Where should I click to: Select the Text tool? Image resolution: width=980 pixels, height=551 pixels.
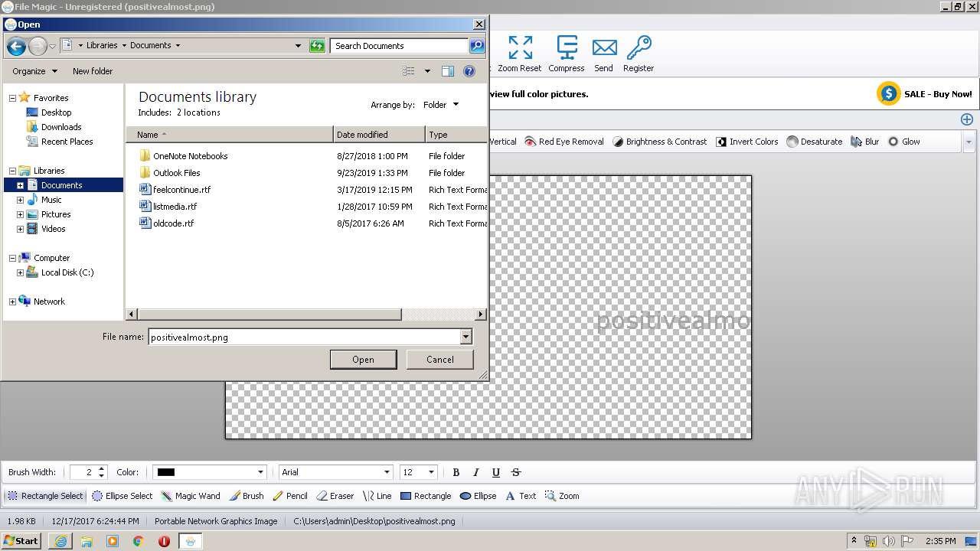click(x=521, y=496)
